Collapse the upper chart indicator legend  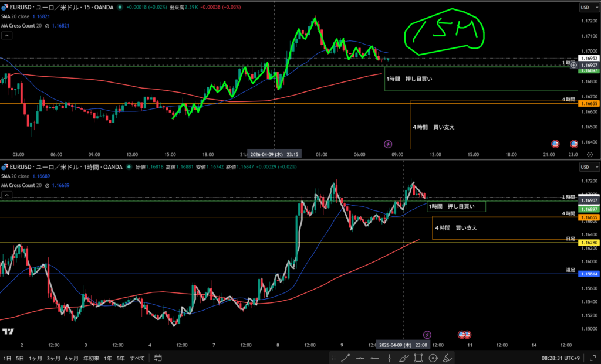(6, 35)
